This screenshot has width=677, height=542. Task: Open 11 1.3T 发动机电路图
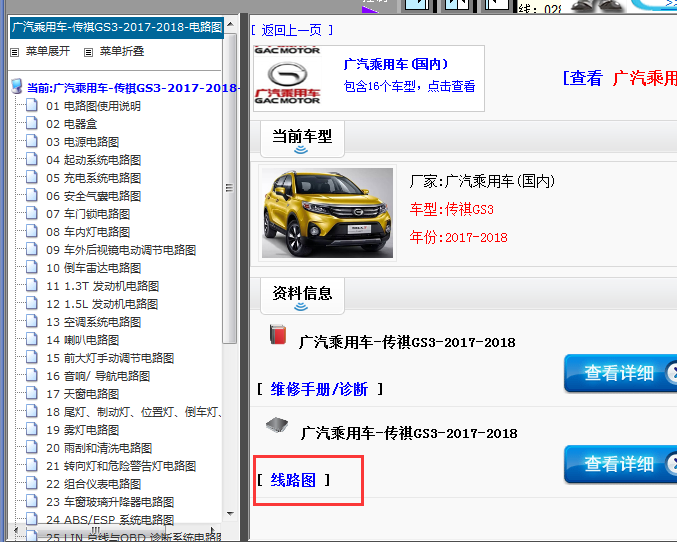(102, 286)
